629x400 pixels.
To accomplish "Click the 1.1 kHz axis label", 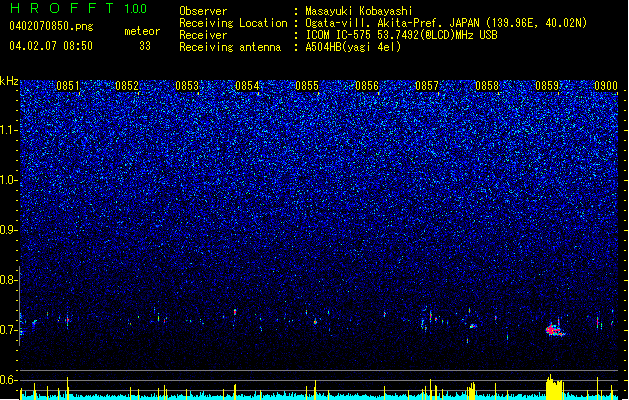I will tap(9, 130).
